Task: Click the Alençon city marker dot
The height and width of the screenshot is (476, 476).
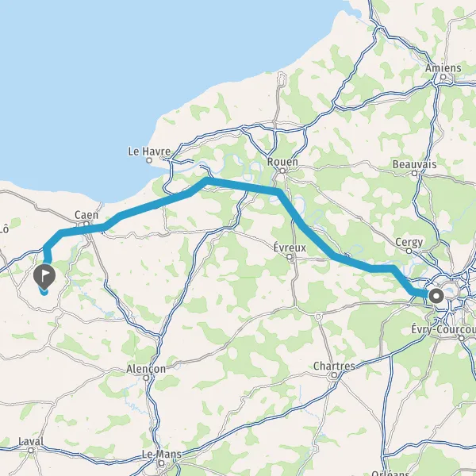Action: [x=146, y=378]
